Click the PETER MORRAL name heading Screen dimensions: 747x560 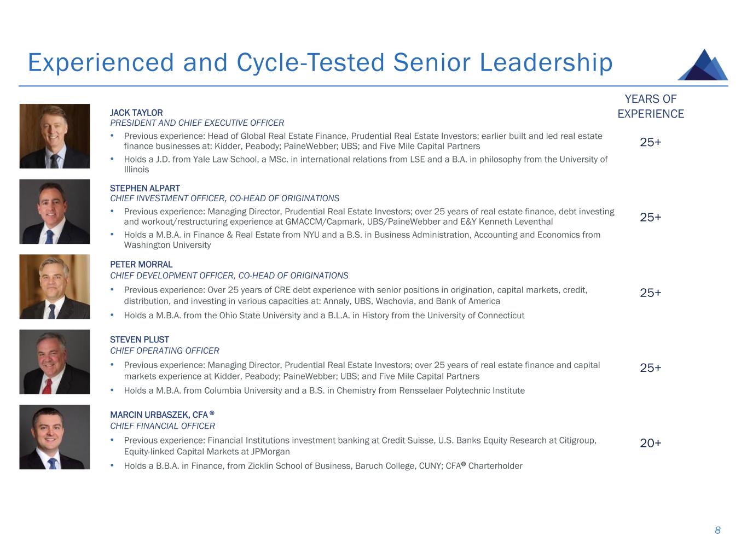(141, 264)
